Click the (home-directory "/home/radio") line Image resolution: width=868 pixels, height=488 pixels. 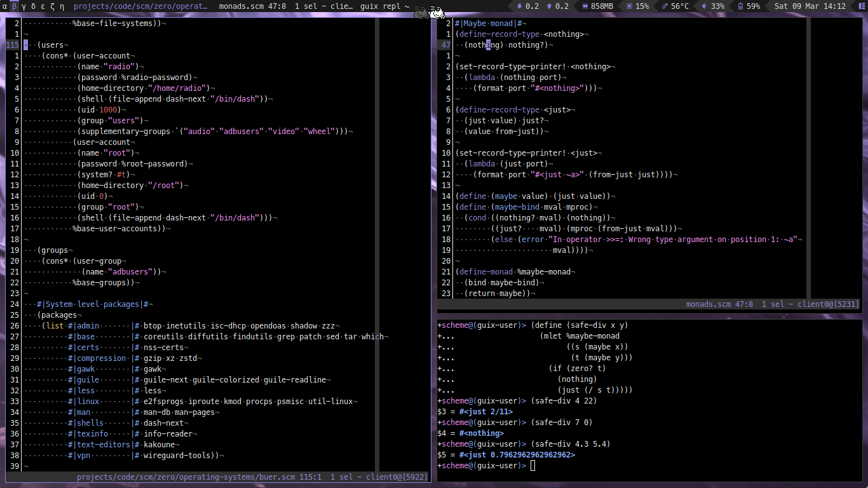pyautogui.click(x=144, y=88)
